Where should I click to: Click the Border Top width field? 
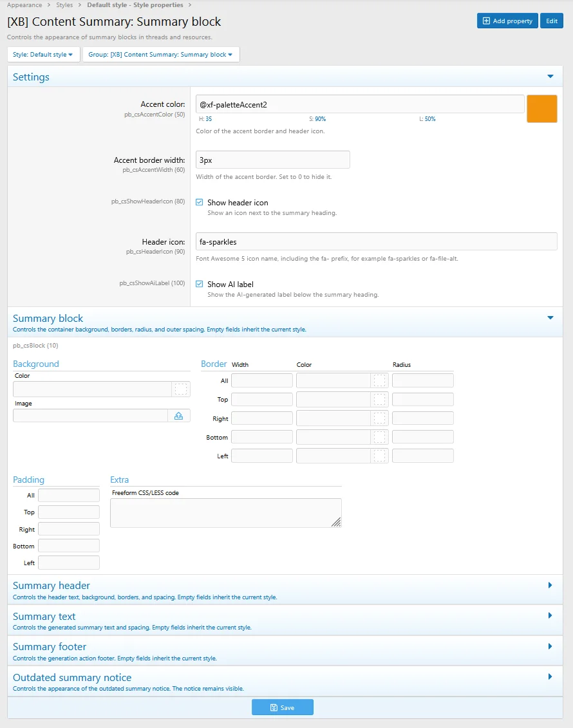(x=262, y=399)
